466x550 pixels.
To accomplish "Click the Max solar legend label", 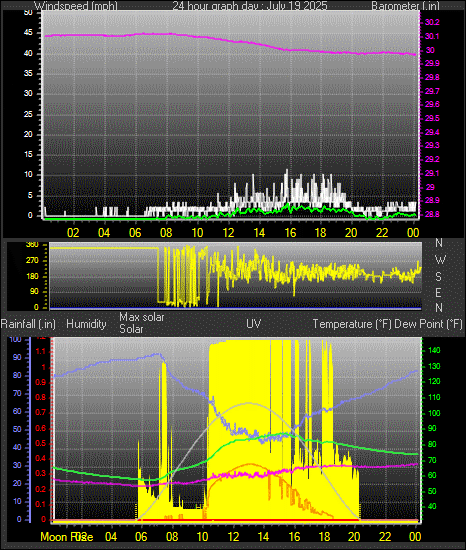I will 142,317.
